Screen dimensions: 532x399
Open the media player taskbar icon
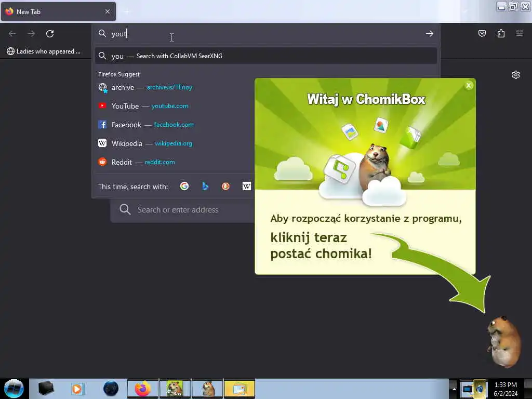[x=77, y=389]
